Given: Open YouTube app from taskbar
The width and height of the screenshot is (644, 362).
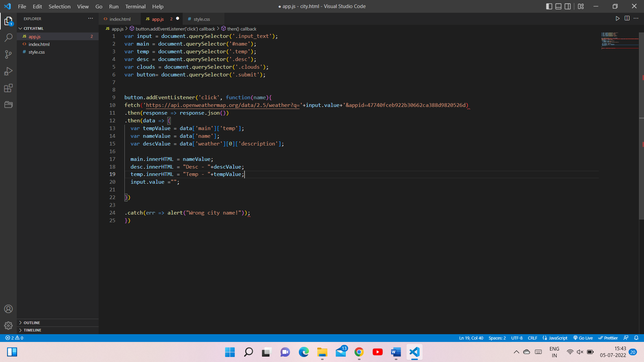Looking at the screenshot, I should click(x=377, y=352).
